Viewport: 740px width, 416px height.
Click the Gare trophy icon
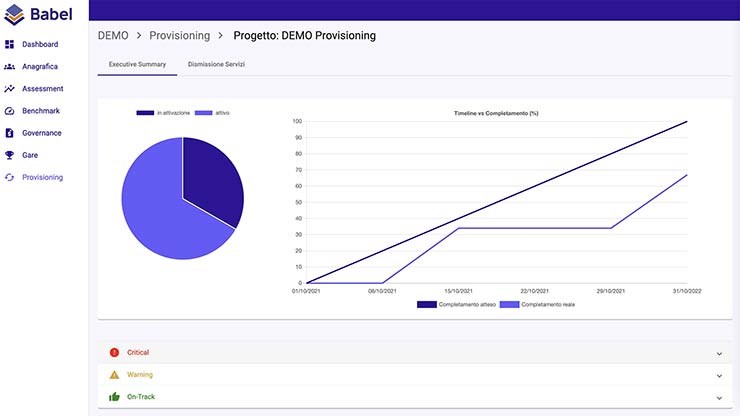pyautogui.click(x=9, y=155)
